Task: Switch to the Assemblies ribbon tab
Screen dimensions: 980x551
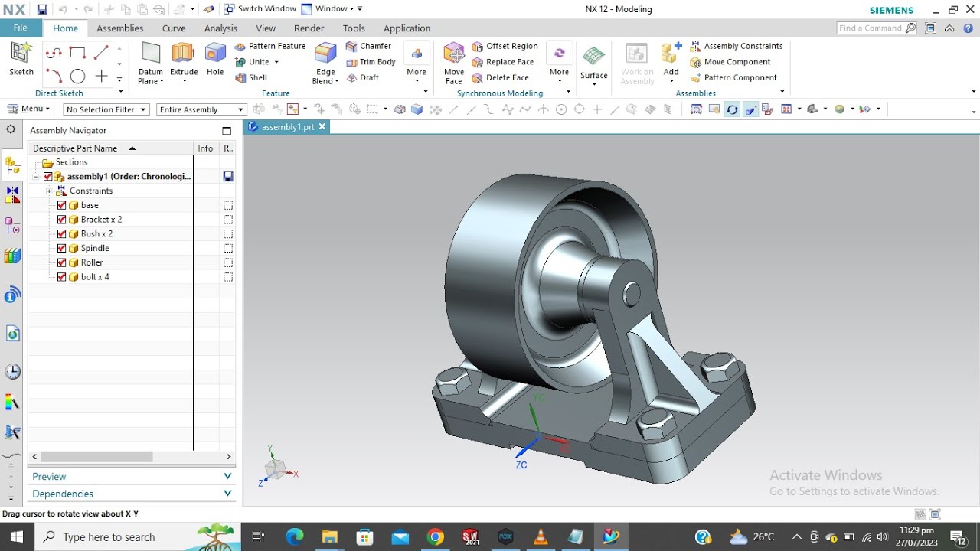Action: tap(119, 28)
